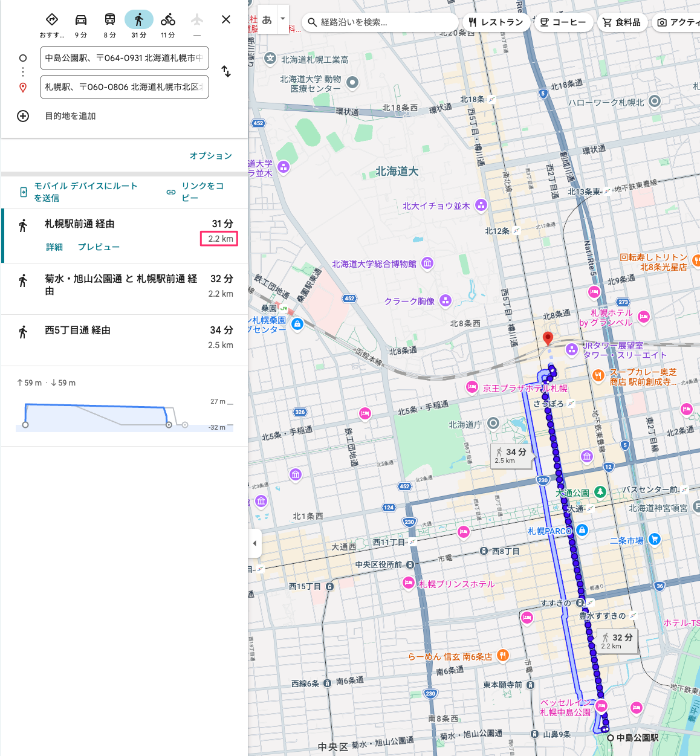Add a destination using the plus icon
This screenshot has height=756, width=700.
tap(22, 116)
